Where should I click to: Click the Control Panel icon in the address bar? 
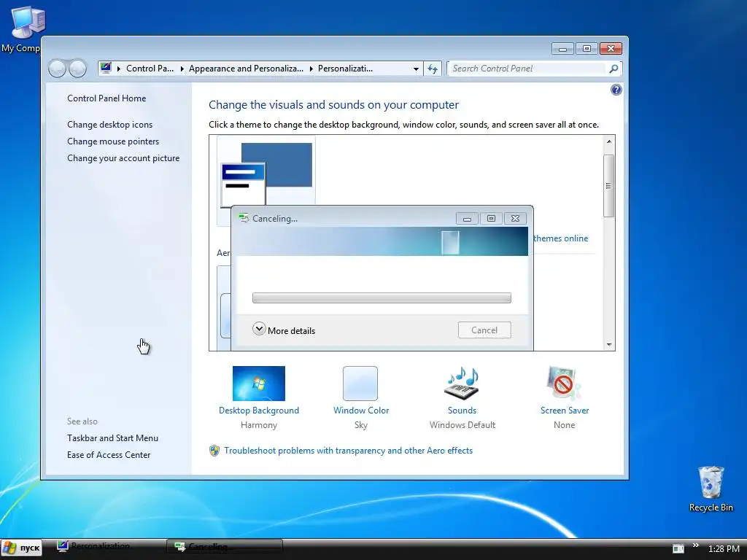(106, 68)
